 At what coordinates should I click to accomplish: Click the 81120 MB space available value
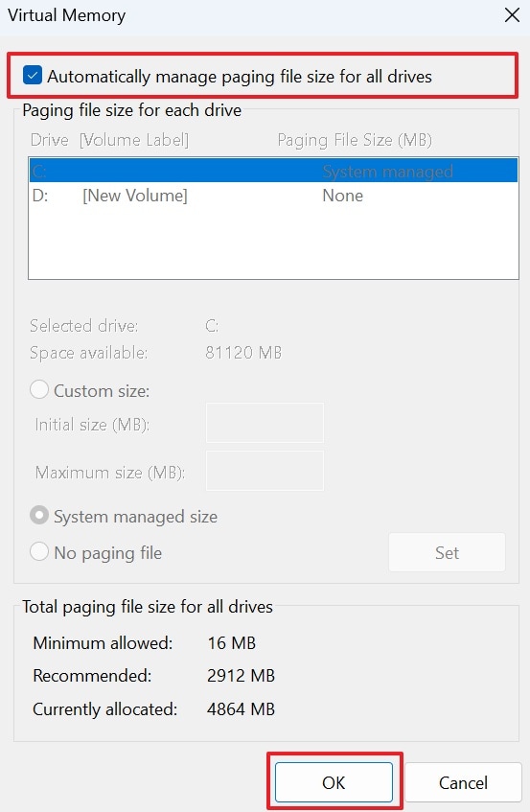(243, 353)
